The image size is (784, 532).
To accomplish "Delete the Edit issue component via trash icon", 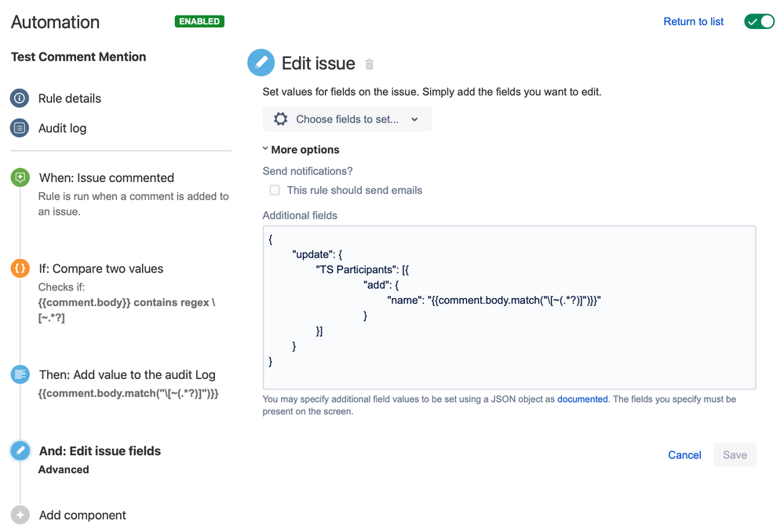I will [x=369, y=64].
